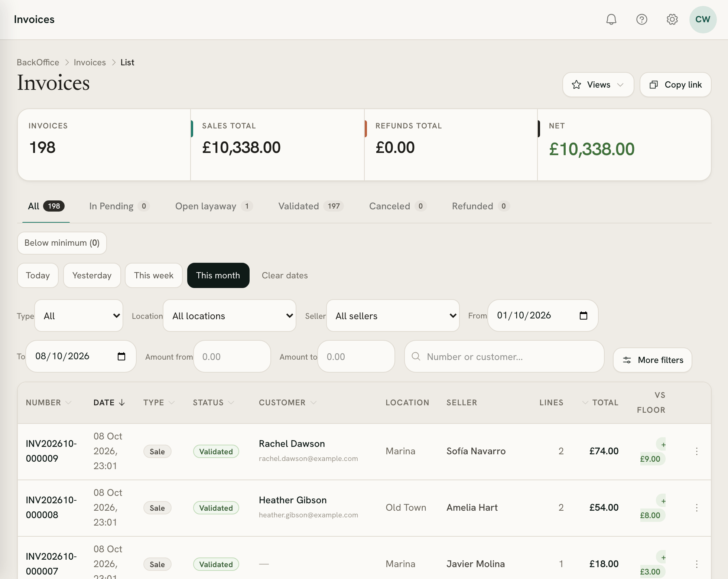Focus the Number or customer search box
Viewport: 728px width, 579px height.
(504, 356)
